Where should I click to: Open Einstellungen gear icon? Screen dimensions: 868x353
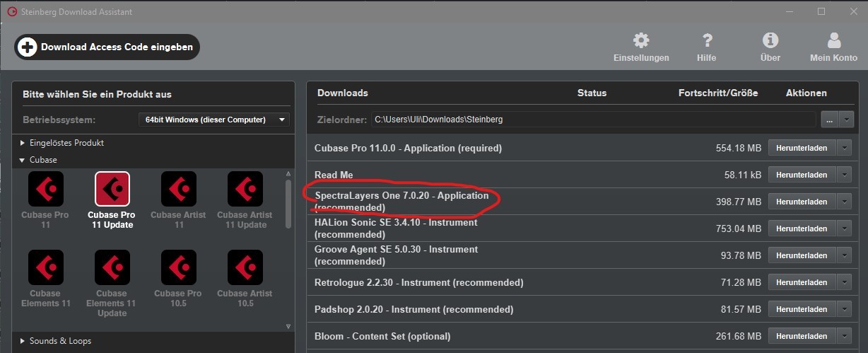point(641,40)
